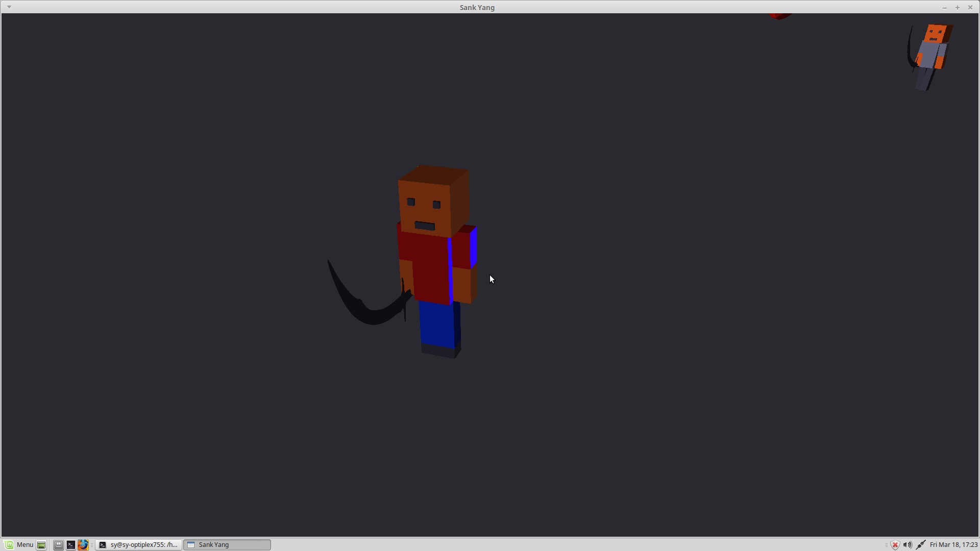Minimize the Sank Yang window
This screenshot has height=551, width=980.
(x=944, y=7)
